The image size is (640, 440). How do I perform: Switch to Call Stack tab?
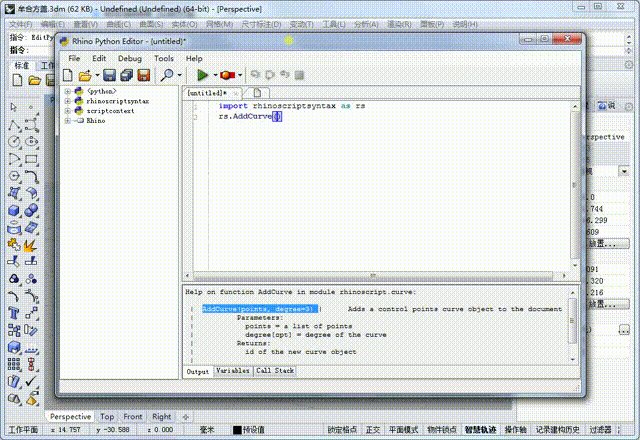[275, 371]
